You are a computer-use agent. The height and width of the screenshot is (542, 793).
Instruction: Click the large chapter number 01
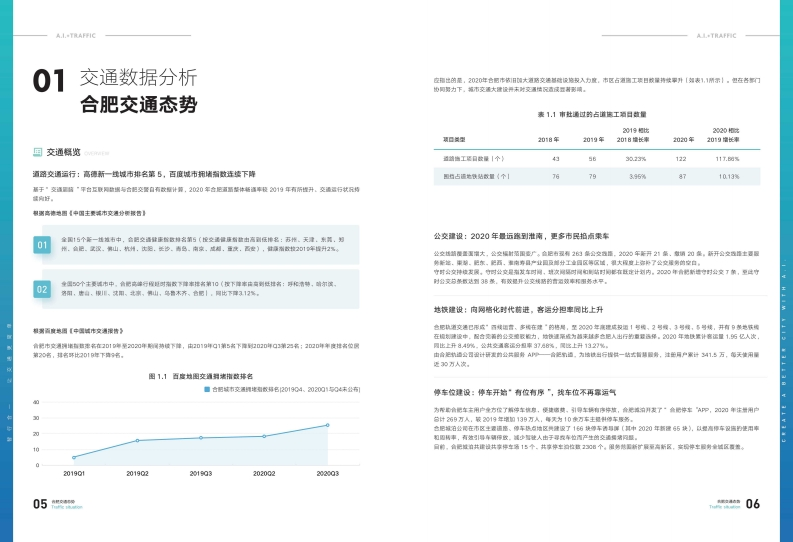click(49, 81)
